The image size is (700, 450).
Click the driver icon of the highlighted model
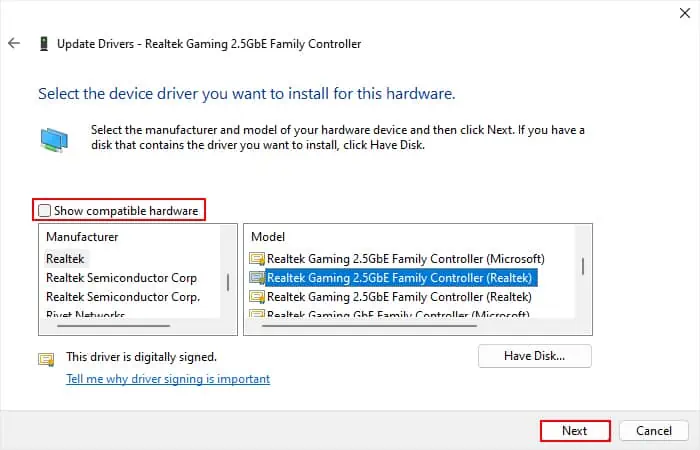(256, 278)
